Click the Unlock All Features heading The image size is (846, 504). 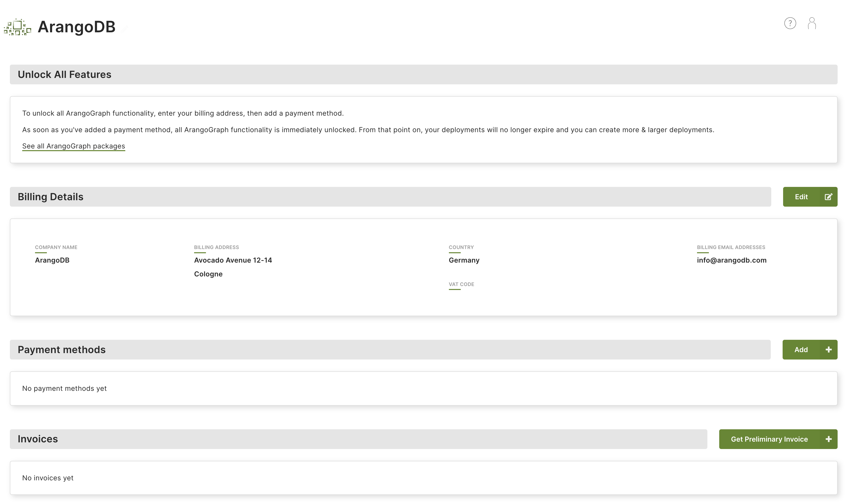pos(65,74)
